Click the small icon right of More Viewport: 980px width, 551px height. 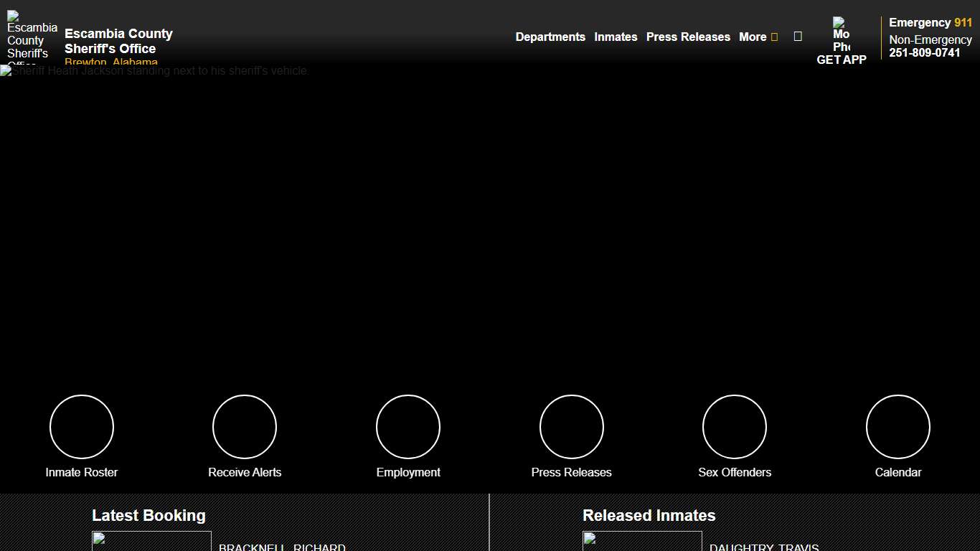798,37
